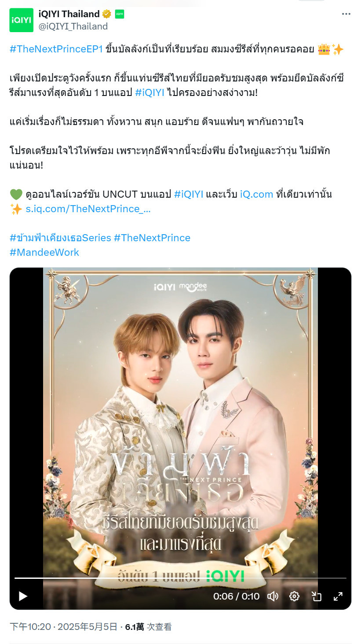Mute the video using the speaker icon

point(273,596)
